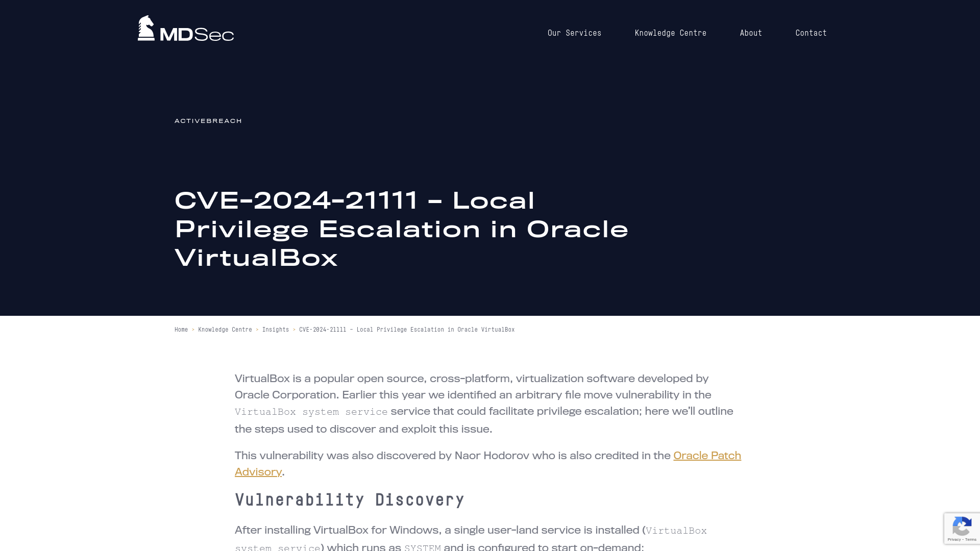Click the MDSec chess knight icon
Screen dimensions: 980x551
point(145,28)
